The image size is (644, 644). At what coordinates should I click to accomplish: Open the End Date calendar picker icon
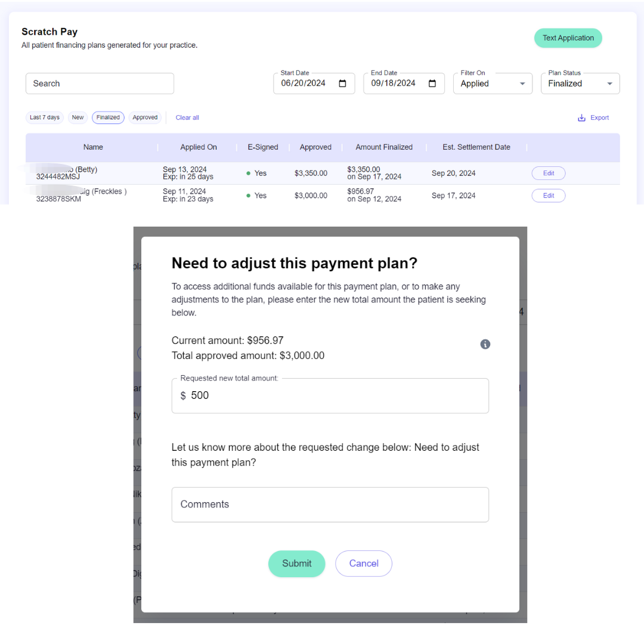[433, 83]
